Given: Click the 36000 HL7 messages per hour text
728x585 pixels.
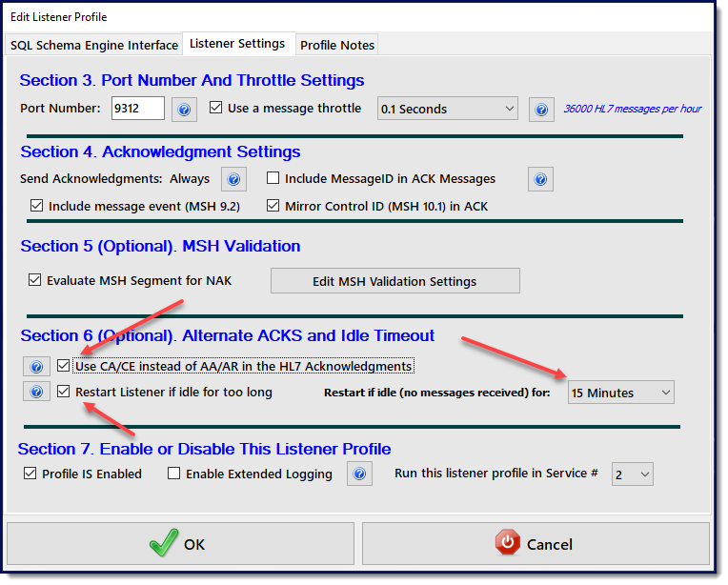Looking at the screenshot, I should click(x=633, y=109).
